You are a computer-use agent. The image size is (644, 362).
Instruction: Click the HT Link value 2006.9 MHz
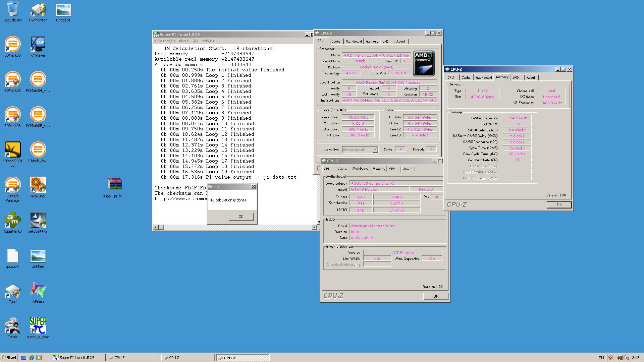(x=358, y=135)
